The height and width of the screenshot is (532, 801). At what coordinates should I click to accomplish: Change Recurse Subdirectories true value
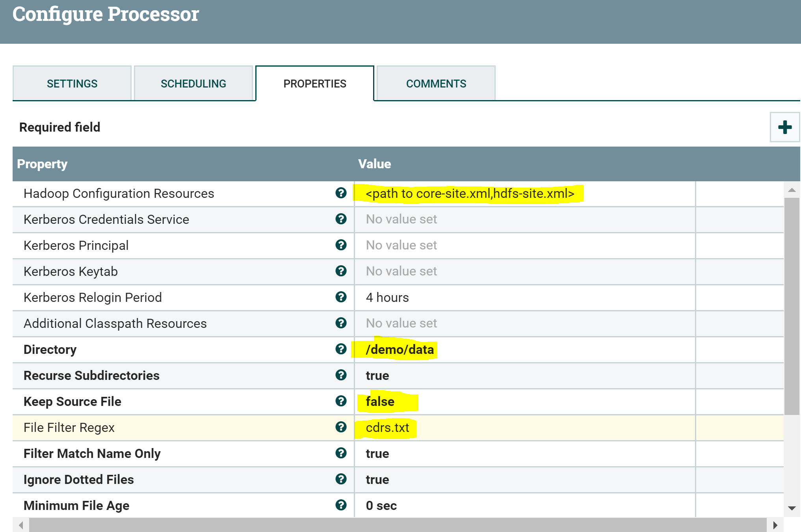point(377,376)
